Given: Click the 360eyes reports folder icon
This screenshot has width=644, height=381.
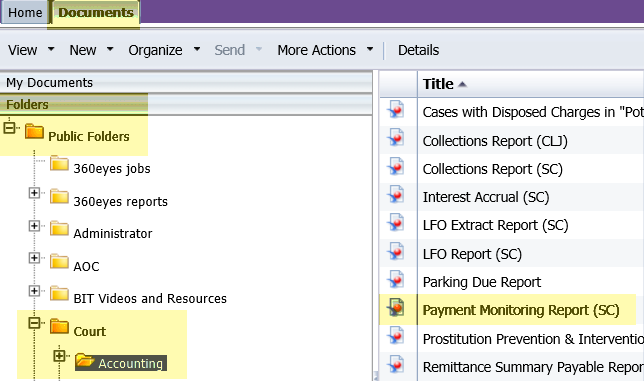Looking at the screenshot, I should [59, 196].
